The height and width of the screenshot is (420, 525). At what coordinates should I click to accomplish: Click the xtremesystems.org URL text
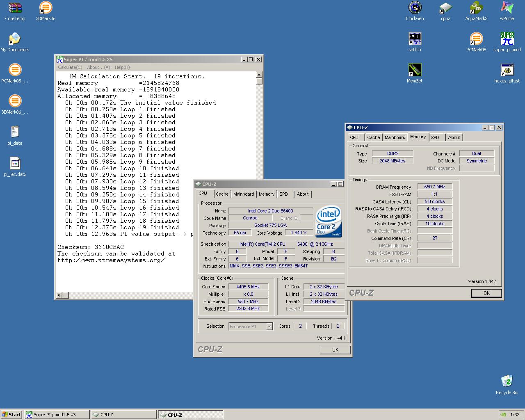[111, 260]
